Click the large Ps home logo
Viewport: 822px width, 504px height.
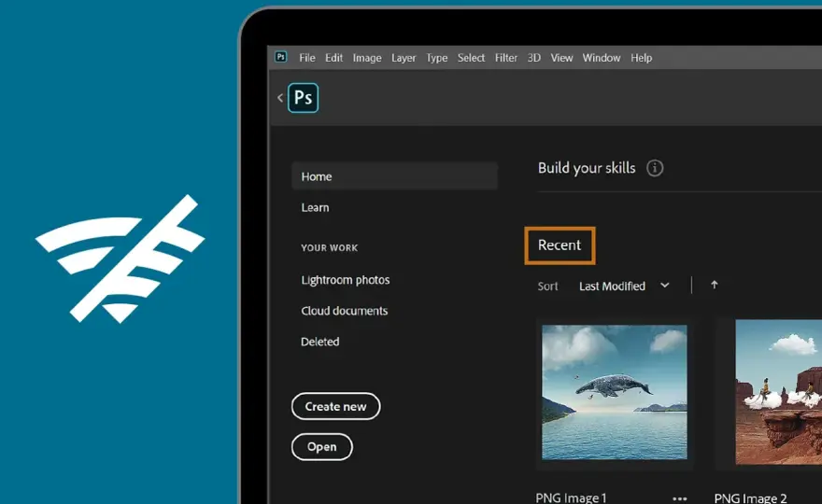point(303,98)
